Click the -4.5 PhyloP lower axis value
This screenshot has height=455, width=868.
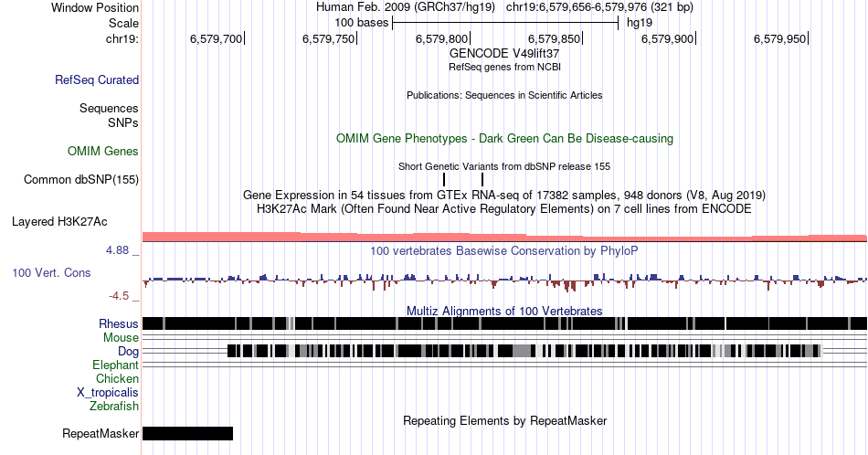(119, 296)
